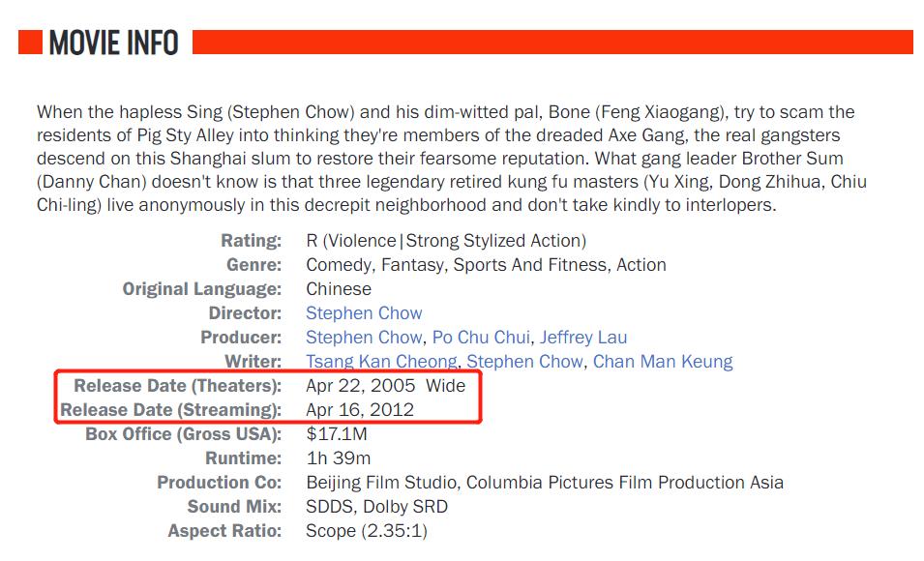Screen dimensions: 924x561
Task: Select the R rating description text
Action: [446, 241]
